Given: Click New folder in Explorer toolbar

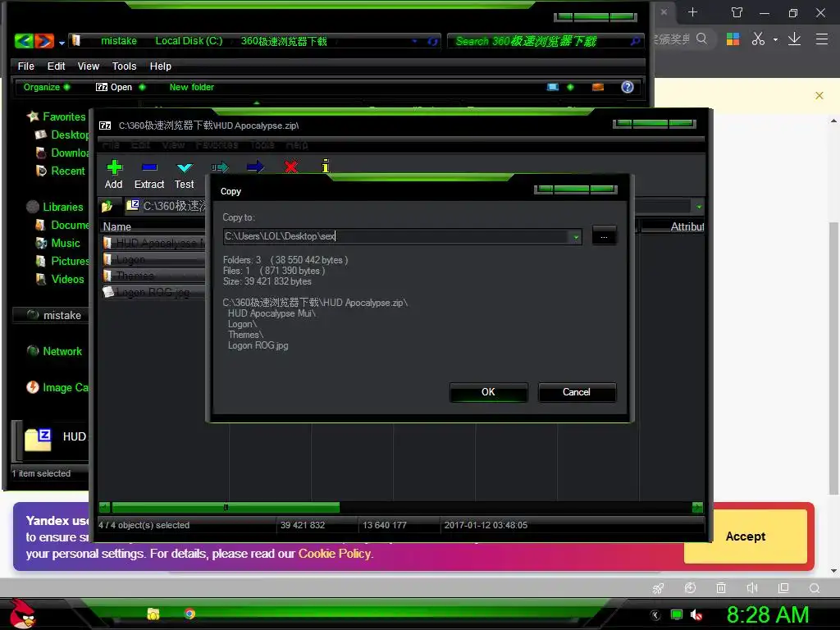Looking at the screenshot, I should coord(191,87).
